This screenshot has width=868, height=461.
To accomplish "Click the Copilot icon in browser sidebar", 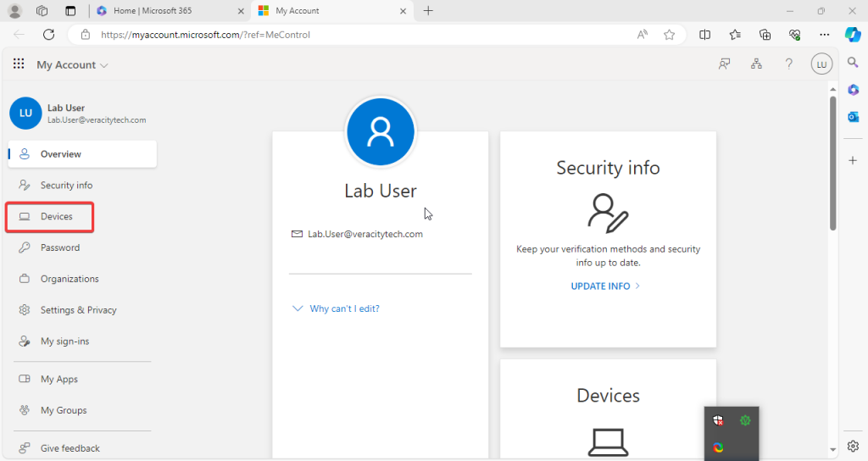I will point(853,35).
